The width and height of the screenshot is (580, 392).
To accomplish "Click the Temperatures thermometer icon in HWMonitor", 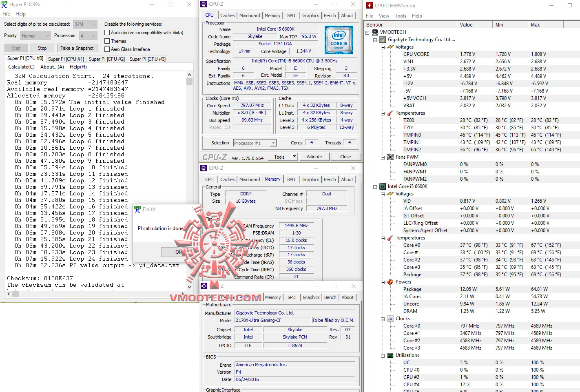I will [x=390, y=113].
